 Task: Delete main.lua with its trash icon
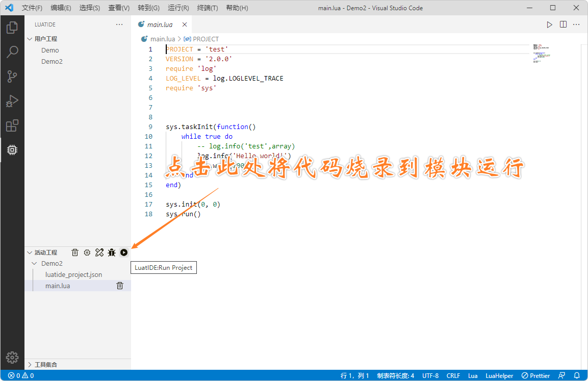(120, 286)
